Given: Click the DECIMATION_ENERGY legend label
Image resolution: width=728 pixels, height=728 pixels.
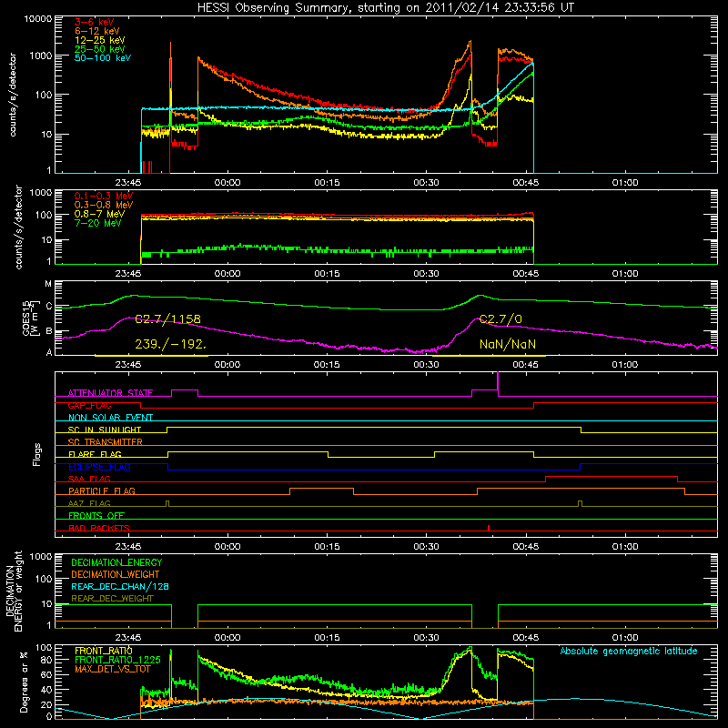Looking at the screenshot, I should (116, 562).
